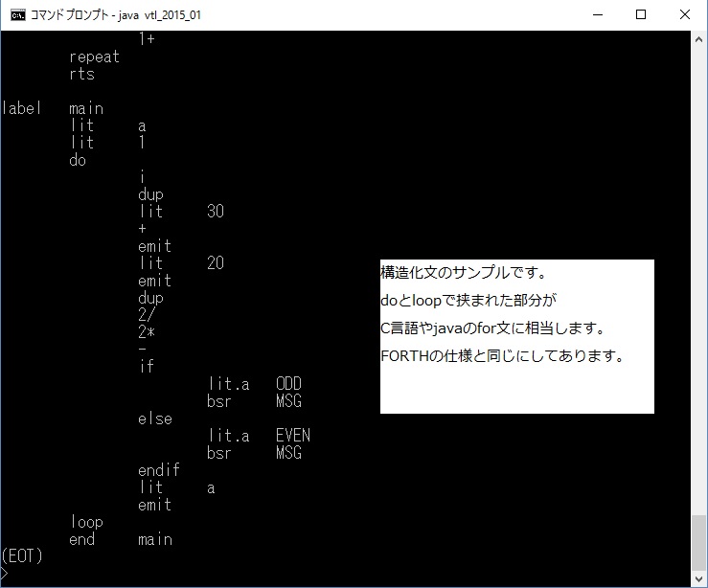The width and height of the screenshot is (708, 588).
Task: Click the note line starting with 'FORTHの仕様'
Action: pos(502,357)
